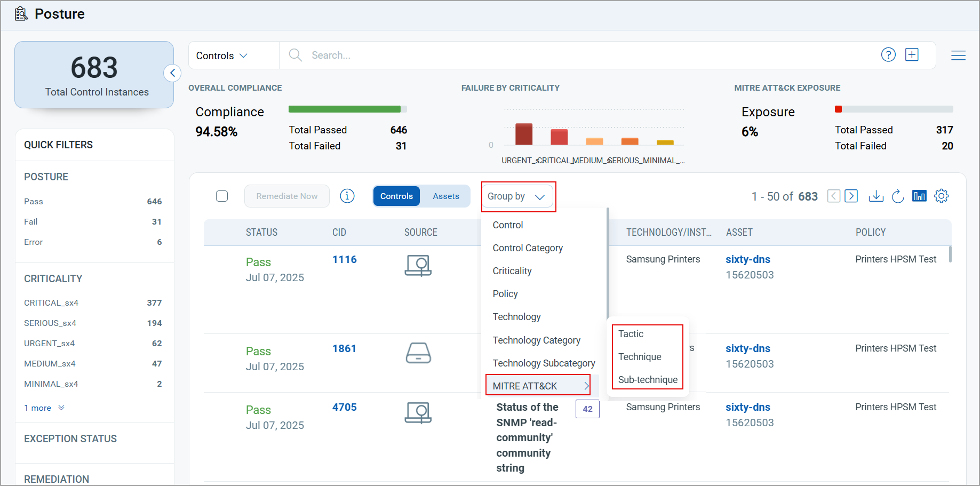Open the sixty-dns asset link
This screenshot has width=980, height=486.
pos(748,259)
